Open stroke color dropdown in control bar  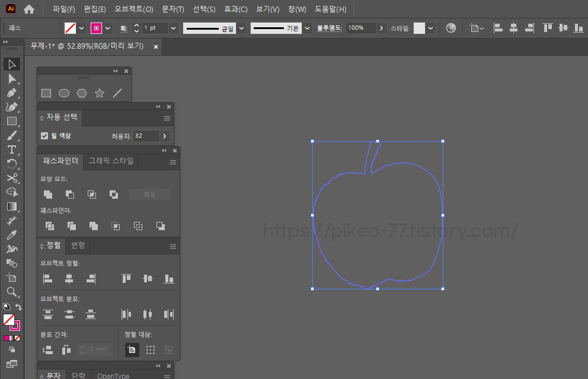[108, 28]
